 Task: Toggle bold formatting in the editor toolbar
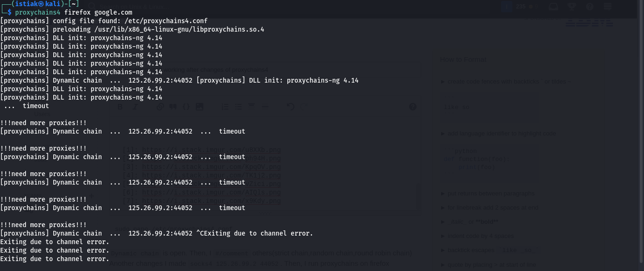[x=120, y=107]
